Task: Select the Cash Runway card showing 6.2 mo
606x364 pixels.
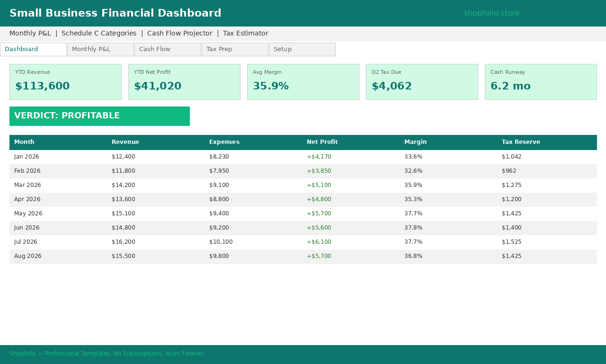Action: click(541, 82)
